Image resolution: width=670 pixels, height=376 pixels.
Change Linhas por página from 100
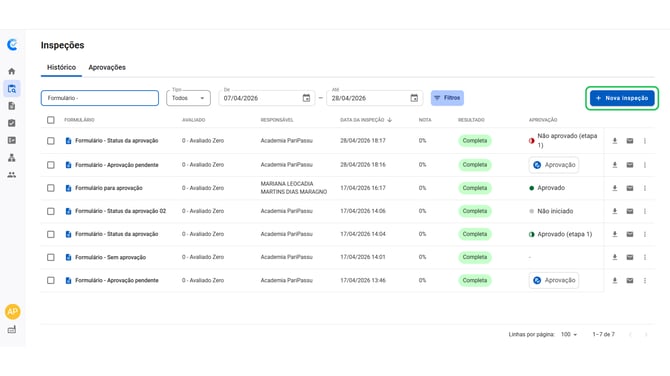(x=569, y=334)
